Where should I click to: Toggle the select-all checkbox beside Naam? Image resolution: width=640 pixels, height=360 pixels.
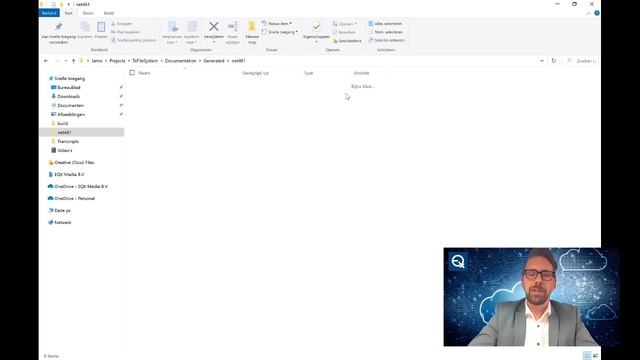pyautogui.click(x=132, y=73)
